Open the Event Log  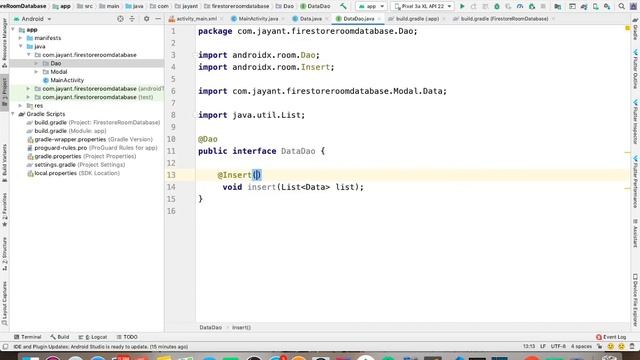(611, 337)
